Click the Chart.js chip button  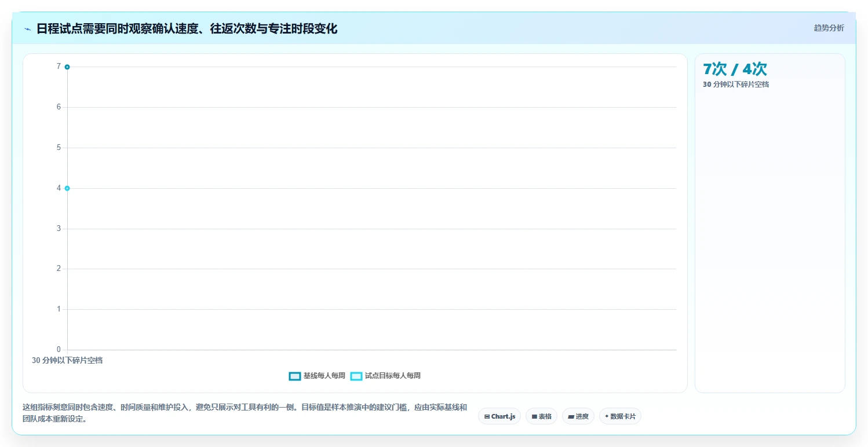[499, 416]
